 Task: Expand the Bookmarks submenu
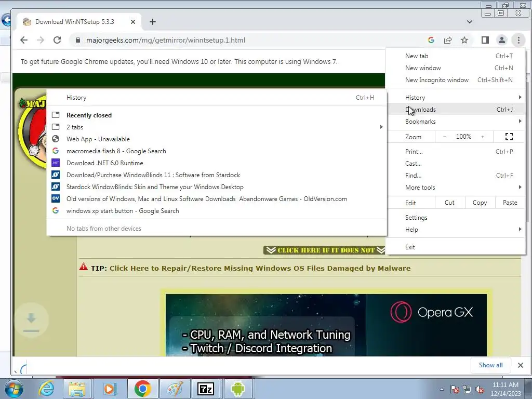pyautogui.click(x=456, y=121)
